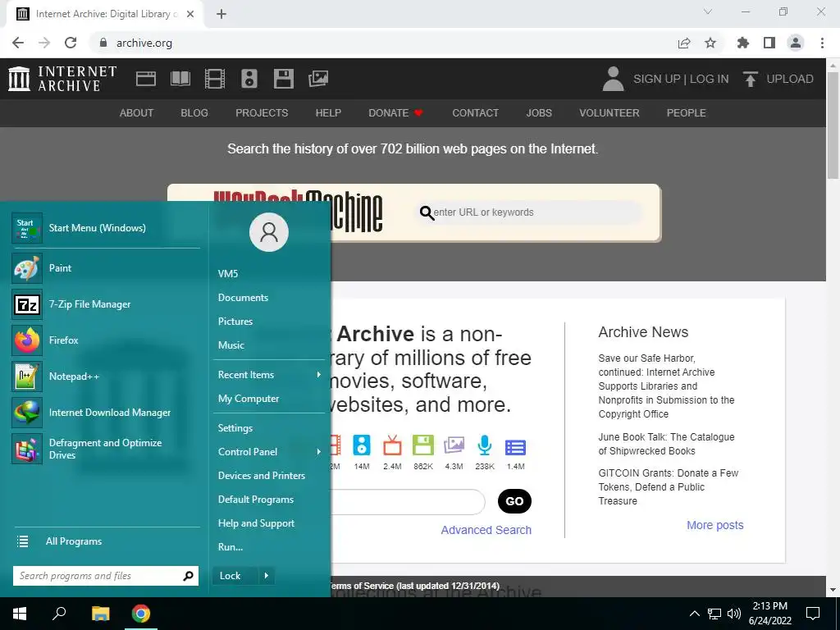
Task: Show hidden system tray icons
Action: (x=694, y=614)
